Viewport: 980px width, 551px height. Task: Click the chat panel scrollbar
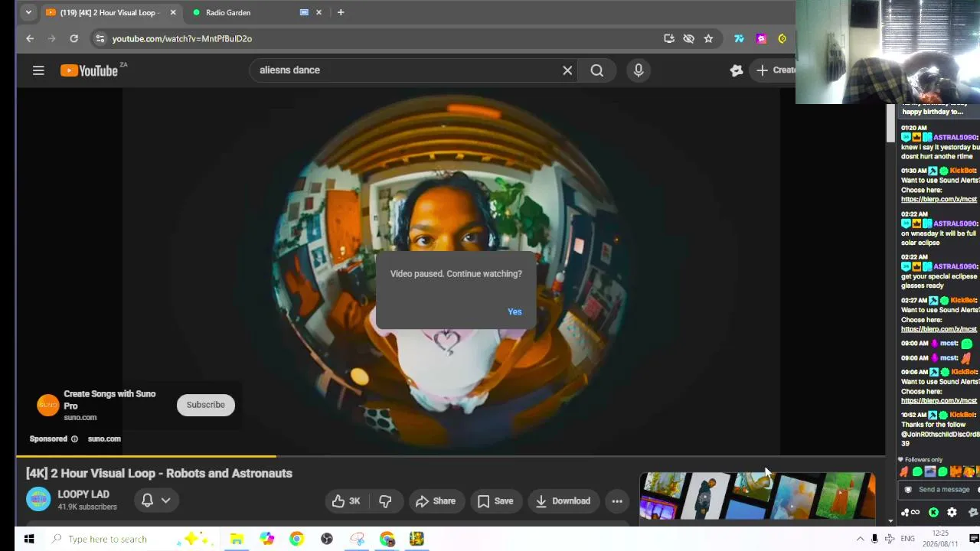890,122
